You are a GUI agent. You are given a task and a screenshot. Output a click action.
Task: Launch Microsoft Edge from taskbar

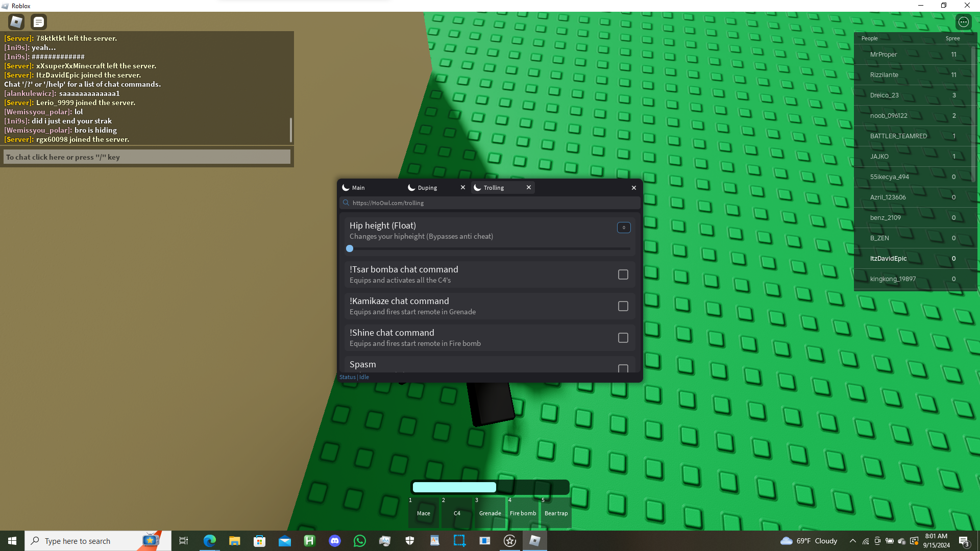pos(210,541)
